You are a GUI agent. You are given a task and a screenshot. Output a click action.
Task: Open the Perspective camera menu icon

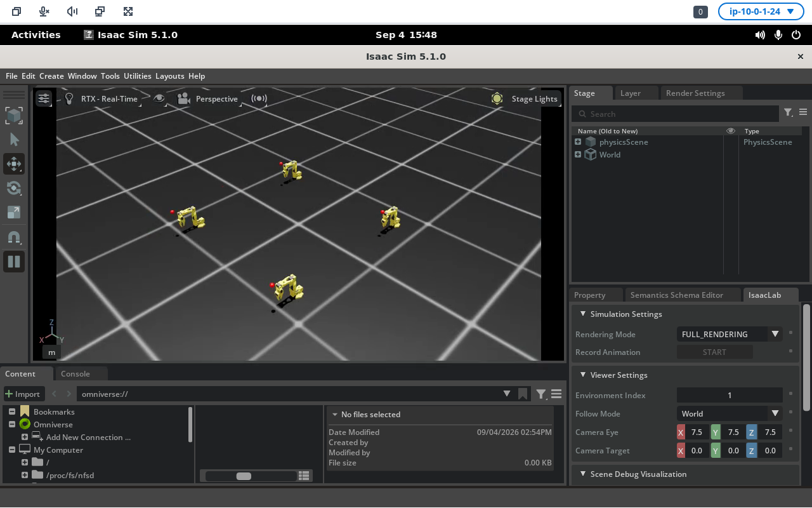[183, 98]
